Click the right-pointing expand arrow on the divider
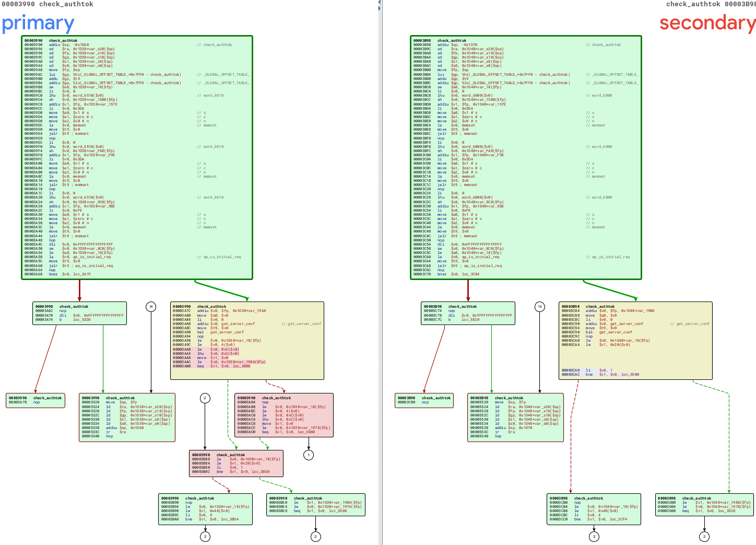This screenshot has height=545, width=756. click(x=380, y=8)
